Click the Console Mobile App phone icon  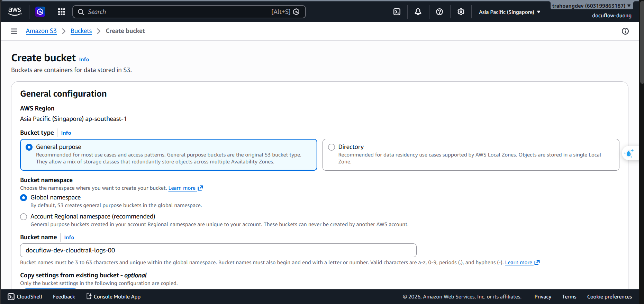[89, 296]
